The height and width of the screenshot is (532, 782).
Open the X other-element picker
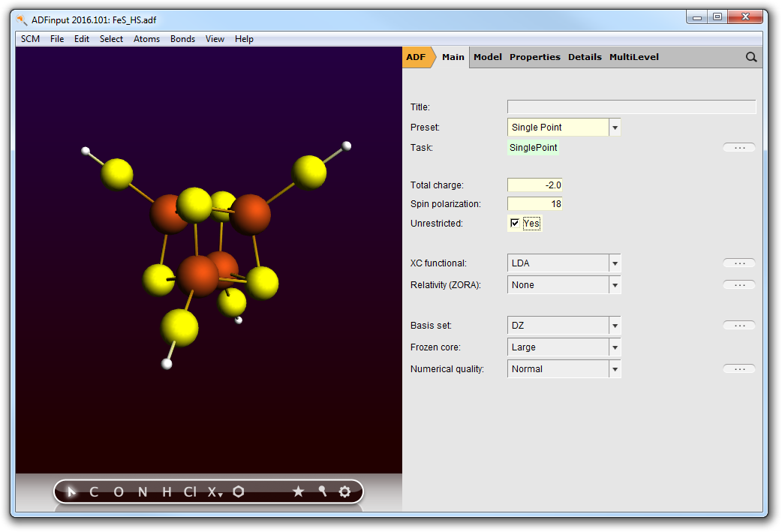click(215, 492)
